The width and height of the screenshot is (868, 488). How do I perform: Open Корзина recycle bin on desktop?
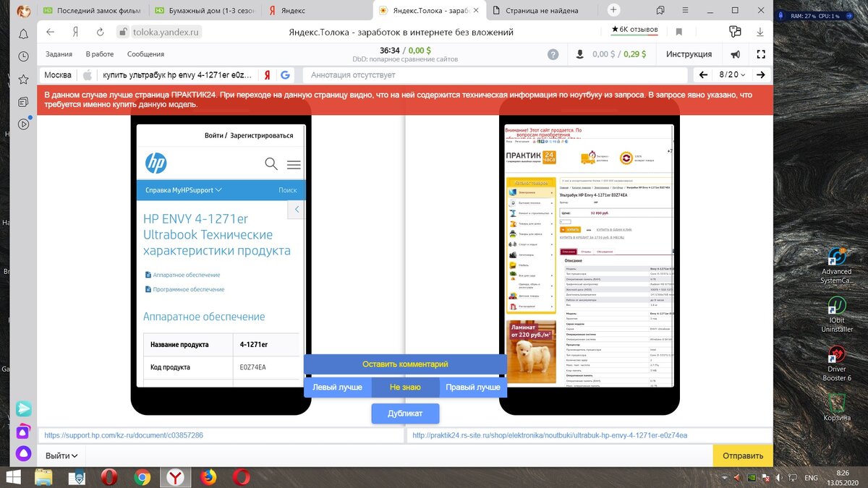pyautogui.click(x=837, y=406)
